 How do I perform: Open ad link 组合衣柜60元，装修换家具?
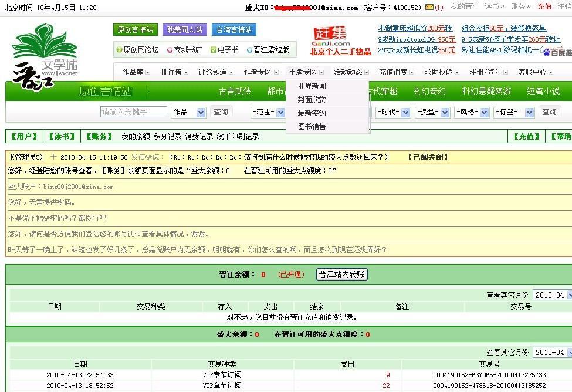(503, 28)
